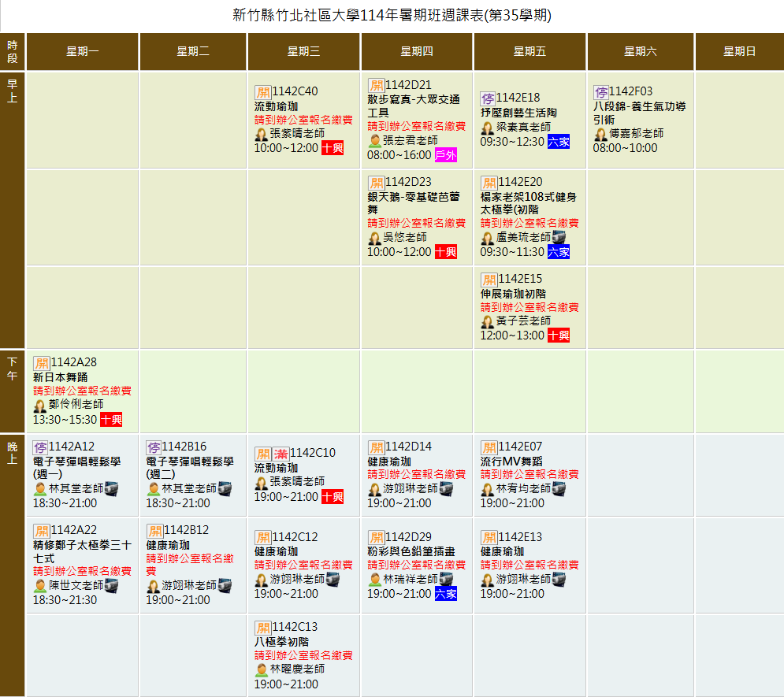Click the video camera icon in 1142A12 course

pos(111,488)
